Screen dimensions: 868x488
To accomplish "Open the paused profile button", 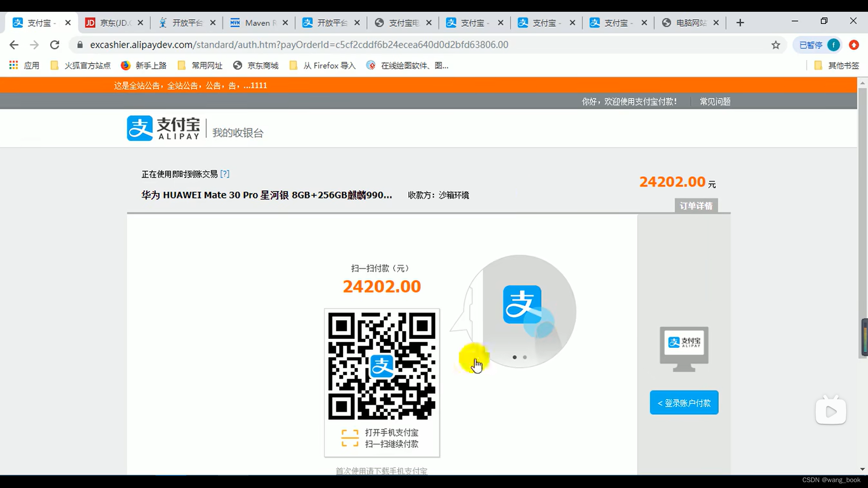I will [818, 45].
